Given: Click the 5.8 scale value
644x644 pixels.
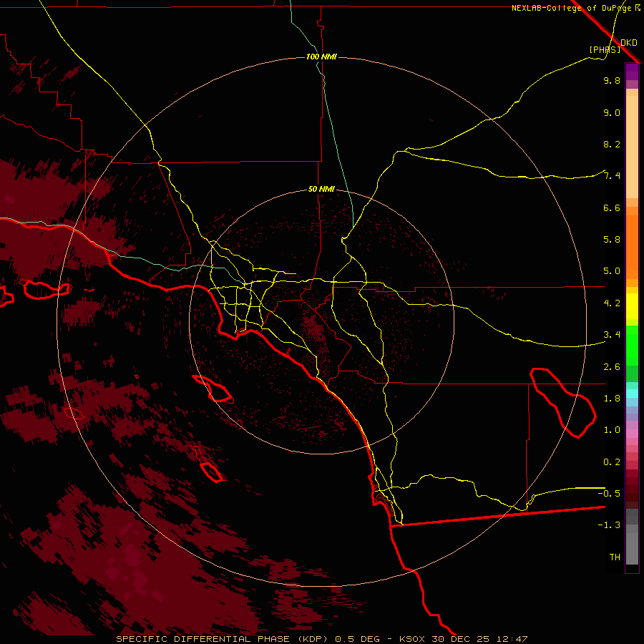Looking at the screenshot, I should (612, 239).
